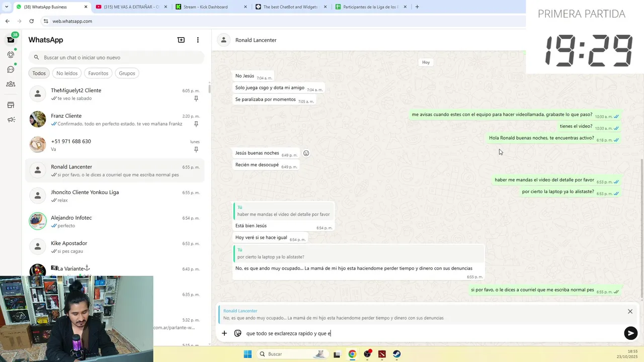Open the TheMiguelyt2 Cliente chat
The height and width of the screenshot is (362, 644).
click(114, 94)
